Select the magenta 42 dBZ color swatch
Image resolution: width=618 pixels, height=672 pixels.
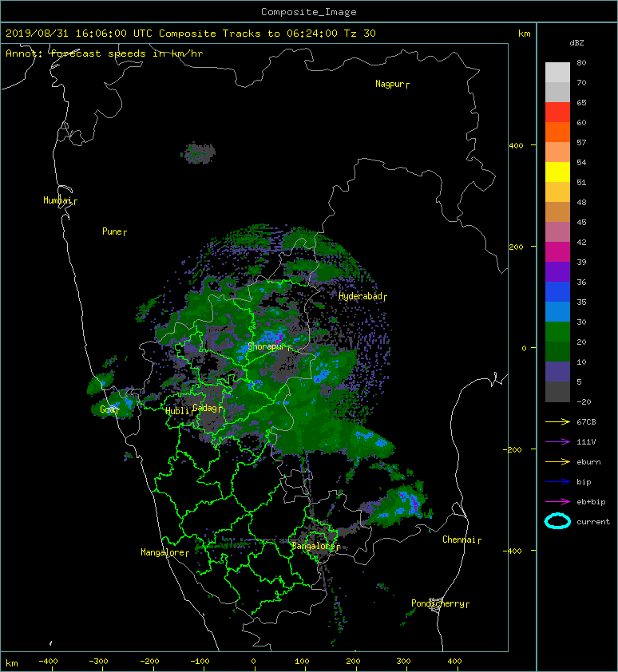click(x=557, y=252)
